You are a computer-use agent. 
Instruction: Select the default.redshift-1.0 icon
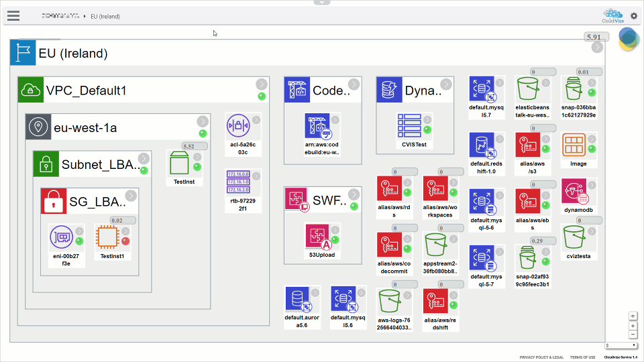(482, 145)
